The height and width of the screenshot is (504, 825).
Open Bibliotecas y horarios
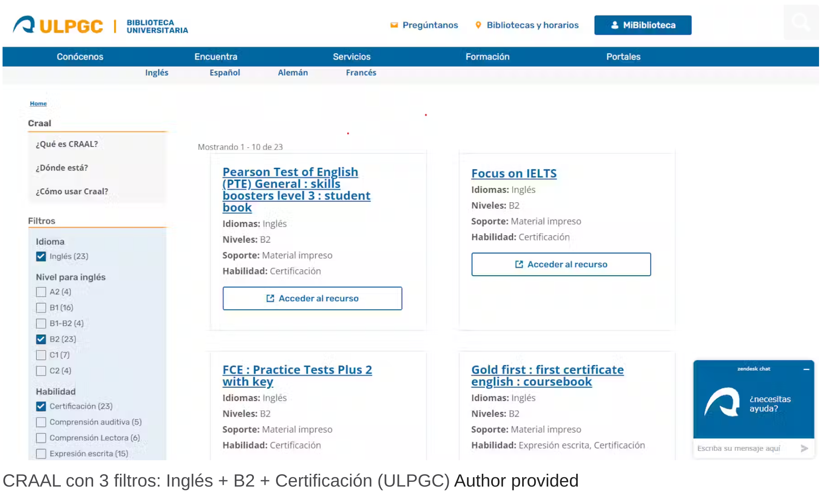pos(532,25)
